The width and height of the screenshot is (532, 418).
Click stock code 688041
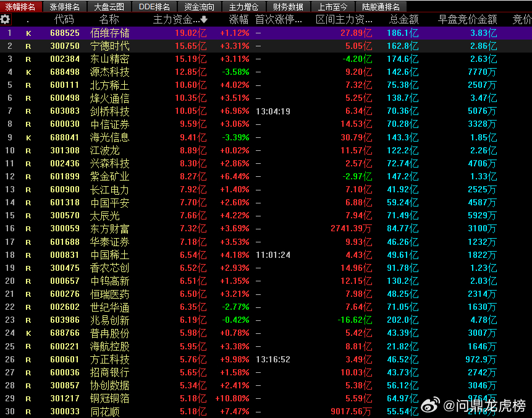point(65,137)
